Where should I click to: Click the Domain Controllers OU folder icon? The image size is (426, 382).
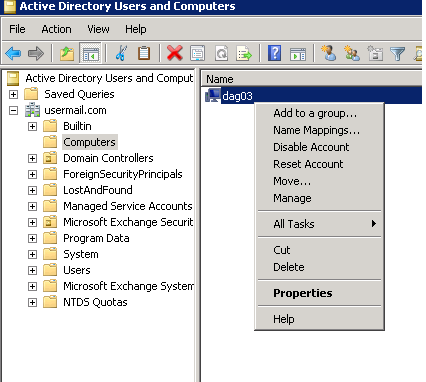coord(50,158)
